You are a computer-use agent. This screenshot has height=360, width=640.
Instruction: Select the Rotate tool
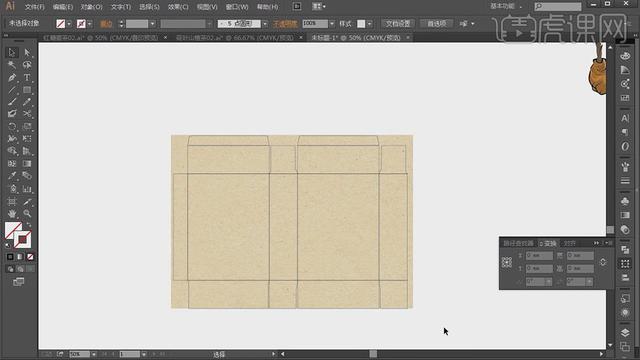(12, 127)
